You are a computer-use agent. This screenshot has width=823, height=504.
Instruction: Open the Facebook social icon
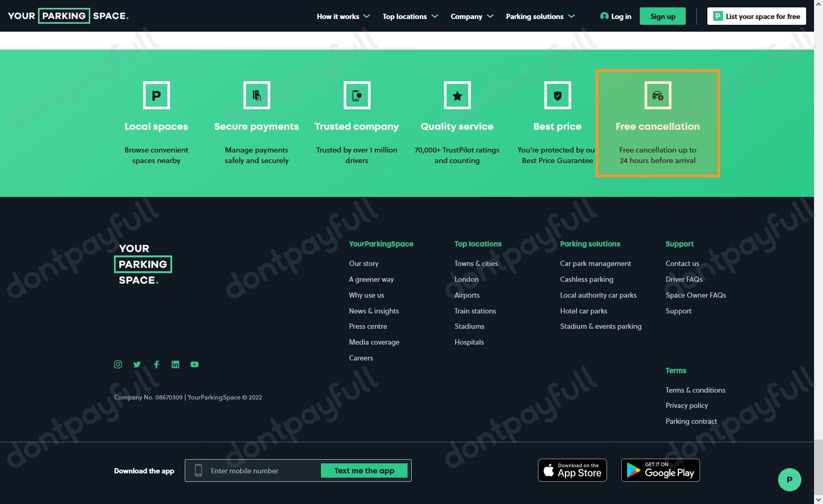156,364
